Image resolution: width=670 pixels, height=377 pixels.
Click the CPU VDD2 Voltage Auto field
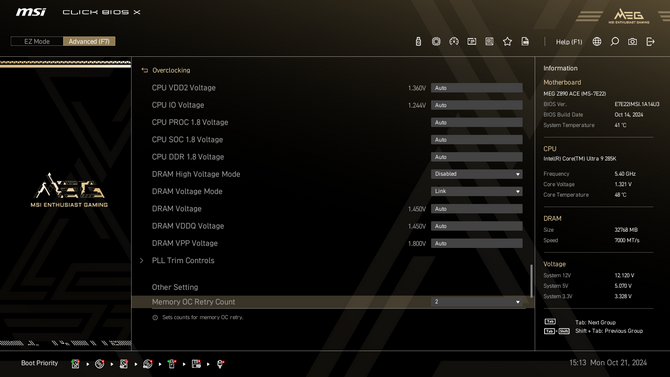(x=476, y=88)
